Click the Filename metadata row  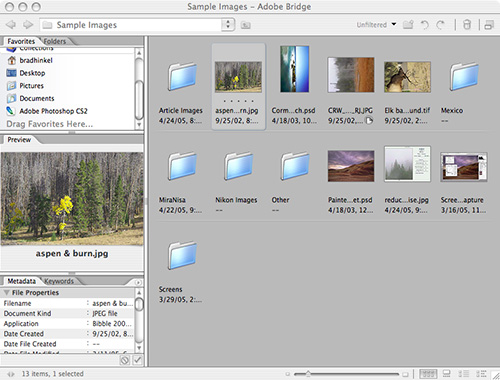[x=68, y=303]
